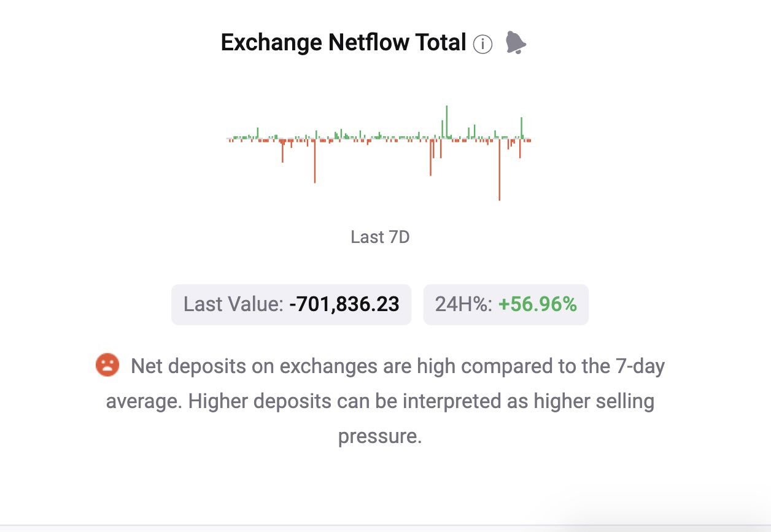Viewport: 771px width, 532px height.
Task: Click the word 'pressure.' in the description
Action: point(380,437)
